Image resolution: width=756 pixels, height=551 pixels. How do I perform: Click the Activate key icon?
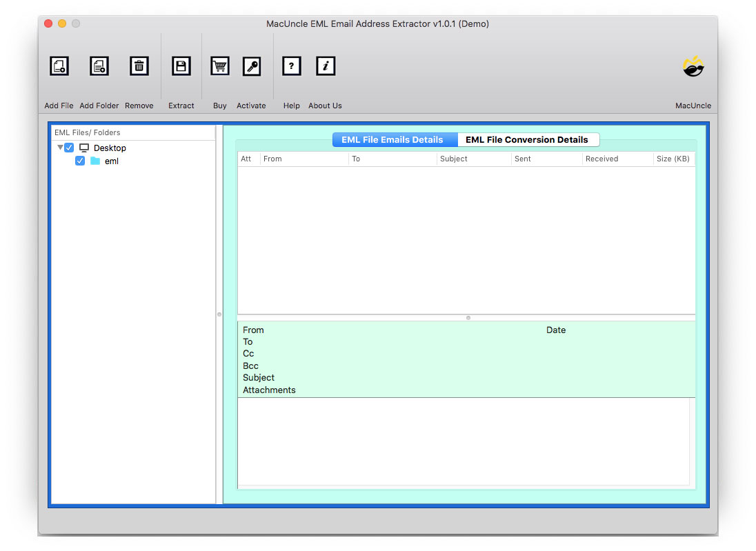point(252,66)
